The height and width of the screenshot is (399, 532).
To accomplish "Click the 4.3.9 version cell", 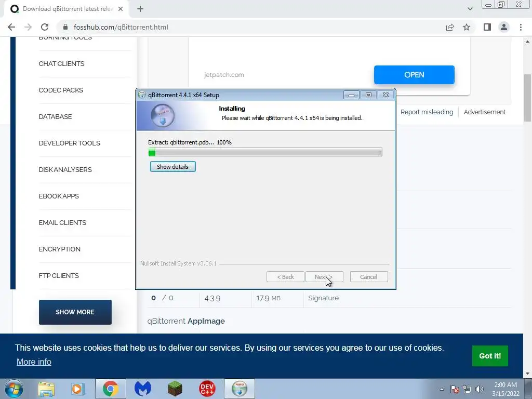I will click(212, 298).
